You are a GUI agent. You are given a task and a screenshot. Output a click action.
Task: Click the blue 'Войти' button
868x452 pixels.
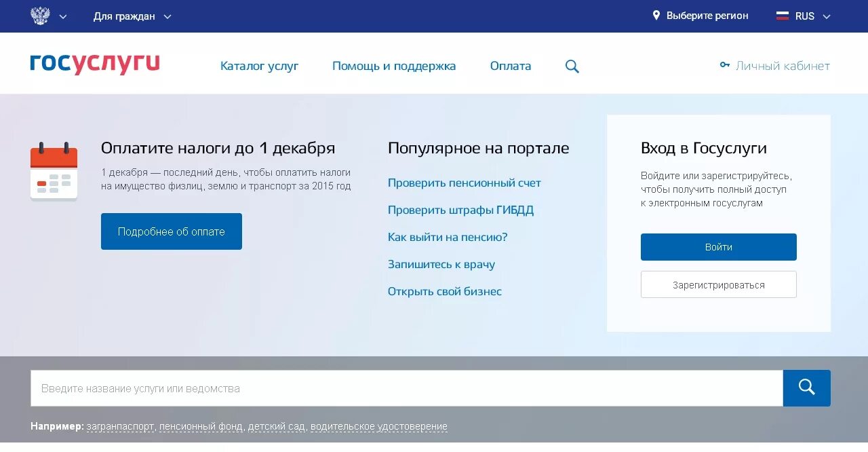tap(719, 247)
